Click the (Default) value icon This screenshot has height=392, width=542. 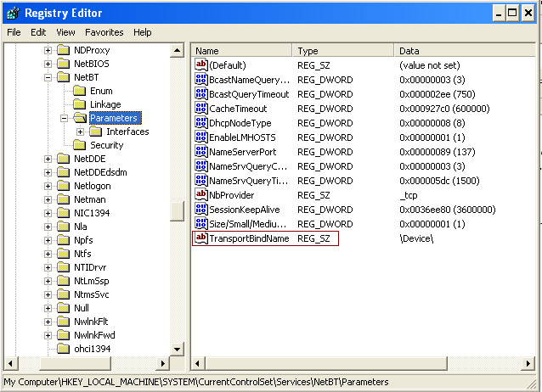pyautogui.click(x=201, y=65)
